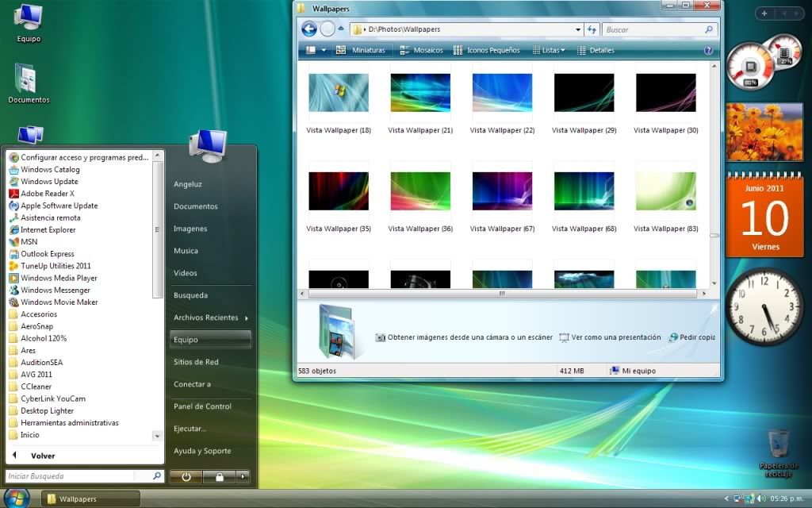Expand the Alcohol 120% program folder
Image resolution: width=812 pixels, height=508 pixels.
coord(38,338)
